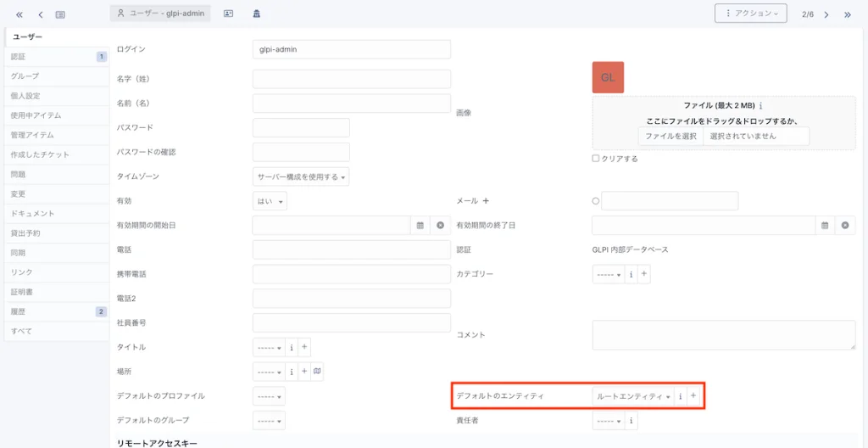
Task: Click the ファイルを選択 button
Action: 670,136
